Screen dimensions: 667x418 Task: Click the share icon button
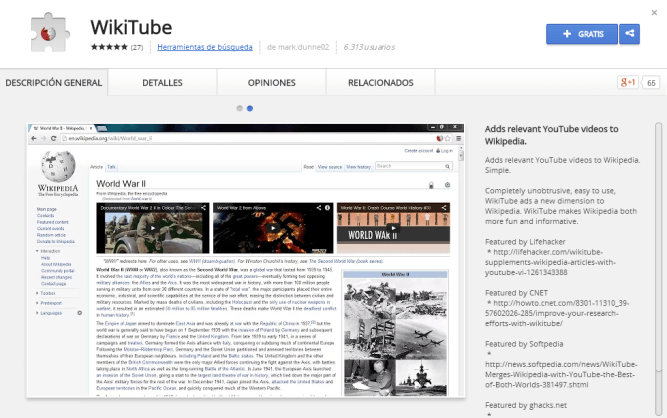coord(630,34)
